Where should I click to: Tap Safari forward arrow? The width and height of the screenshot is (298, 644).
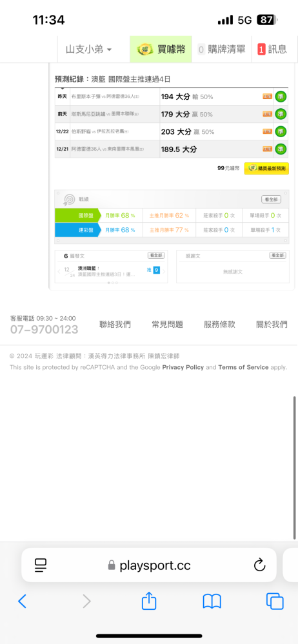pyautogui.click(x=86, y=601)
